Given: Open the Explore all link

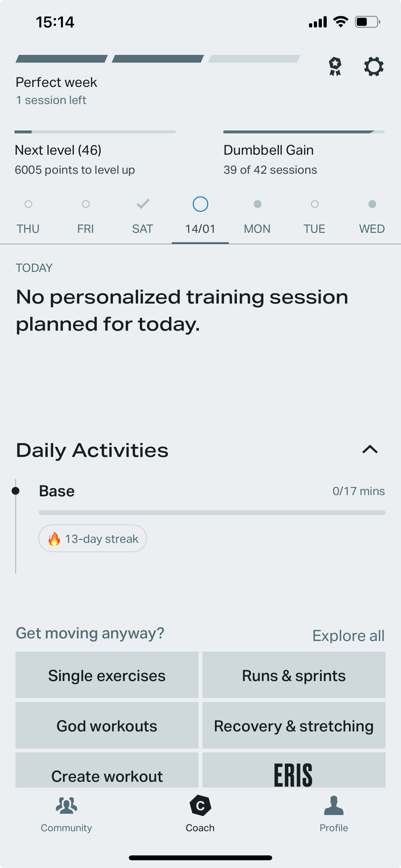Looking at the screenshot, I should [348, 636].
